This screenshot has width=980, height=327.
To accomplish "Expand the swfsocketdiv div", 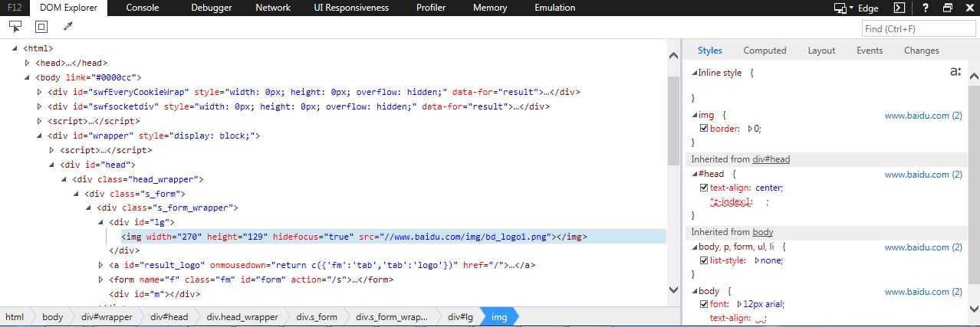I will [x=40, y=106].
